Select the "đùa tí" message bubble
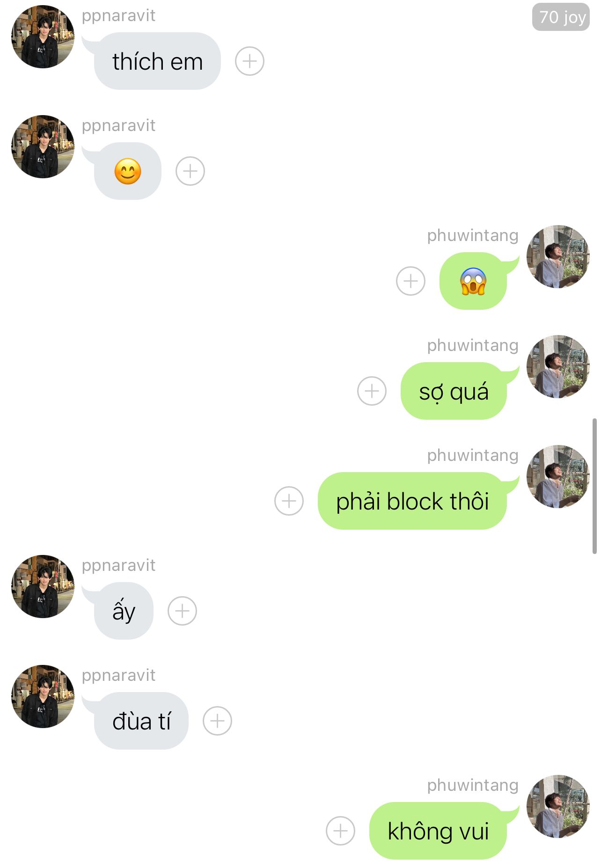This screenshot has height=868, width=601. (141, 721)
